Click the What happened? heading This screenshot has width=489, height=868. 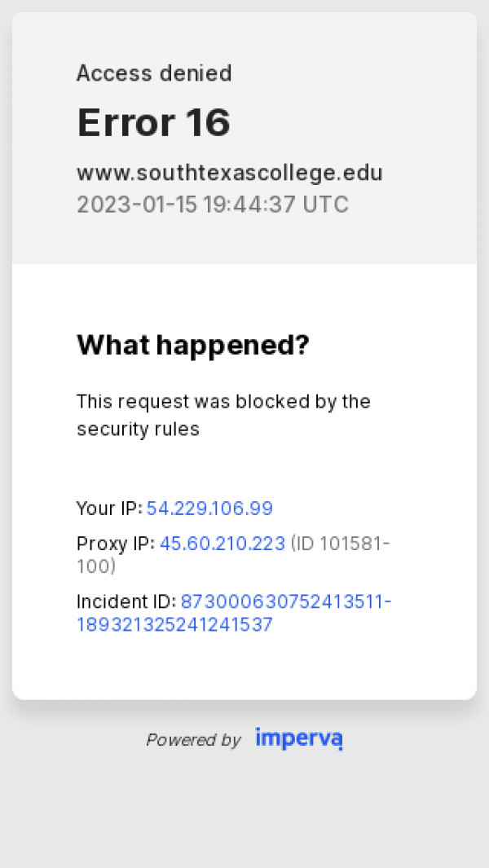click(x=192, y=345)
